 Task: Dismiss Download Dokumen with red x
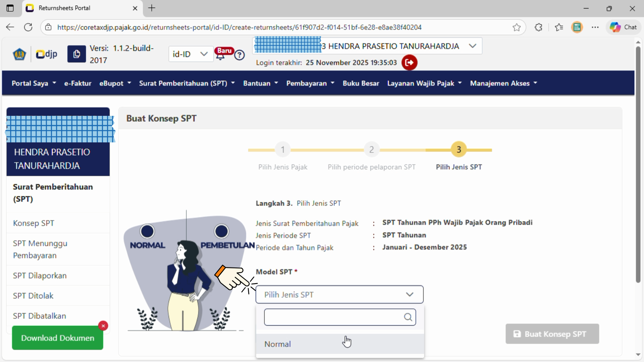103,326
